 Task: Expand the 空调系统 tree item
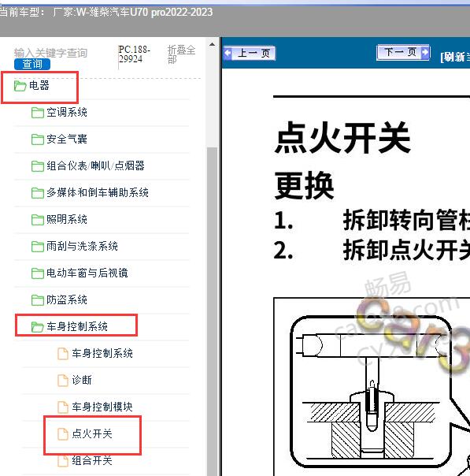coord(67,113)
